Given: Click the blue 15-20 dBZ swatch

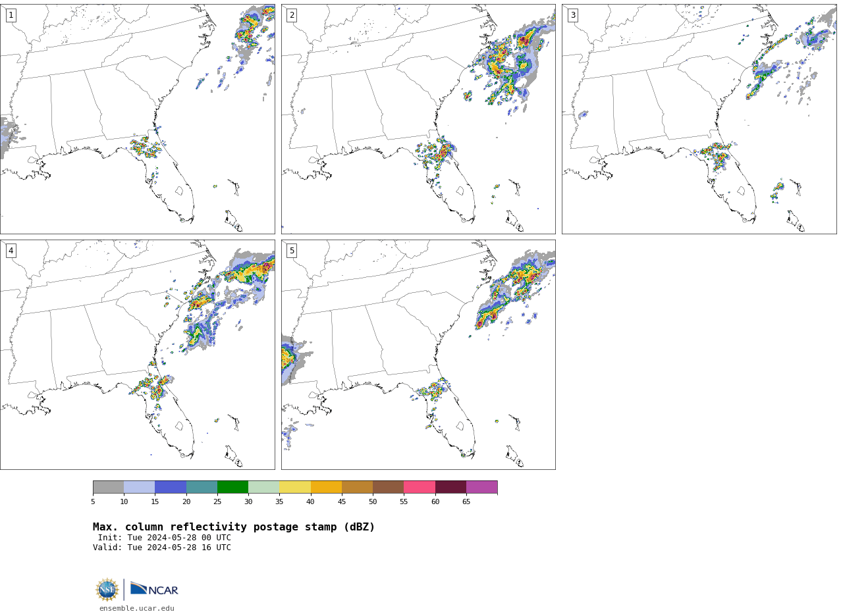Looking at the screenshot, I should [171, 487].
